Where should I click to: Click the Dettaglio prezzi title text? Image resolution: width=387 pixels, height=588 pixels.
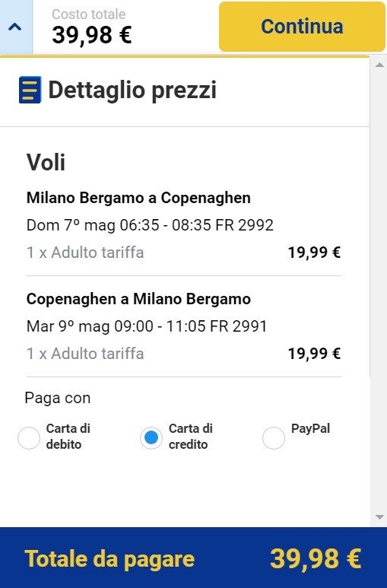(132, 91)
